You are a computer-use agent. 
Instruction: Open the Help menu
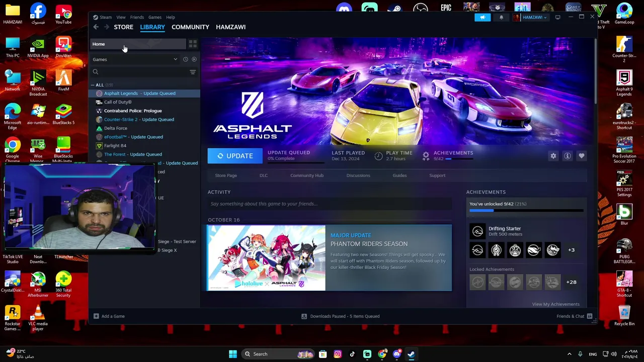tap(171, 17)
